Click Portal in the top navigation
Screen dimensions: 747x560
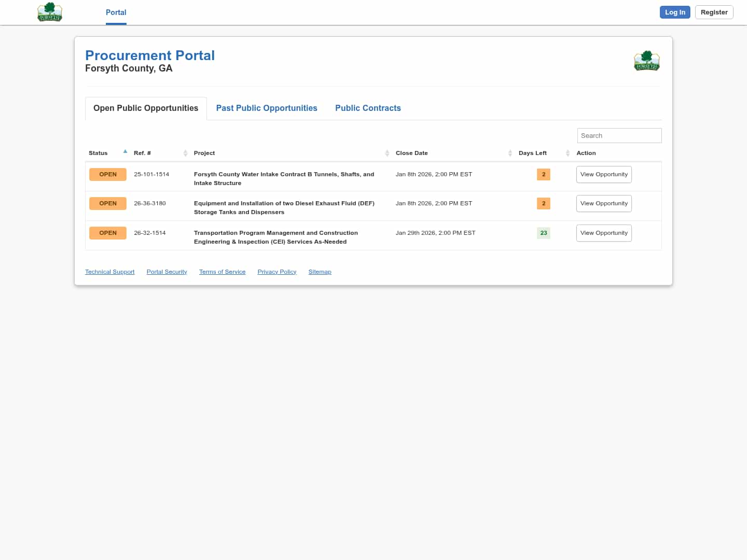click(x=116, y=12)
